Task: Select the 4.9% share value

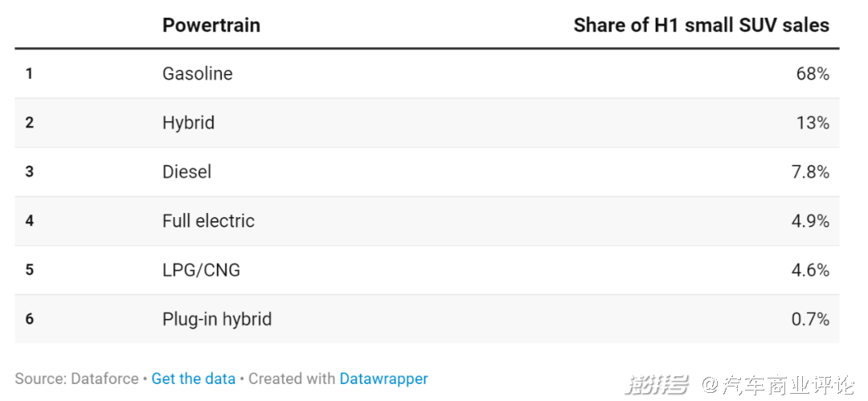Action: click(810, 221)
